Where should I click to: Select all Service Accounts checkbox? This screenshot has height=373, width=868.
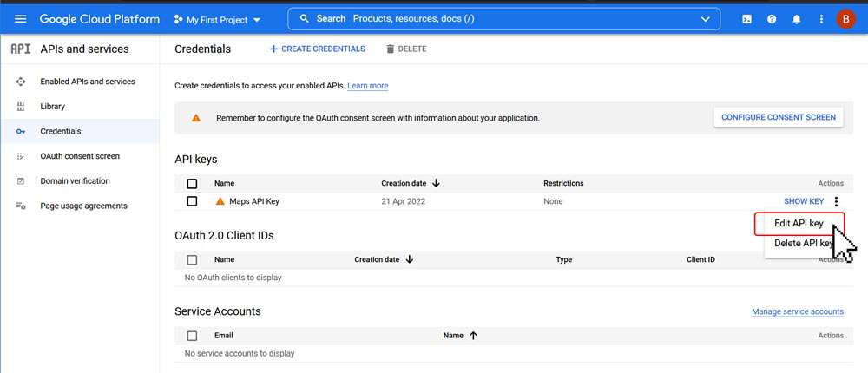(192, 336)
